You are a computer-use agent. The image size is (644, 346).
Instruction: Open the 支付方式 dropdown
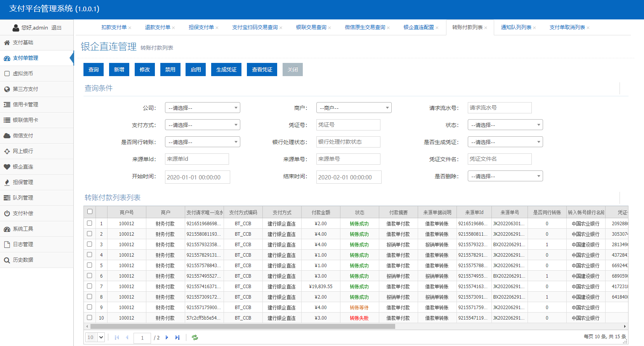[203, 125]
